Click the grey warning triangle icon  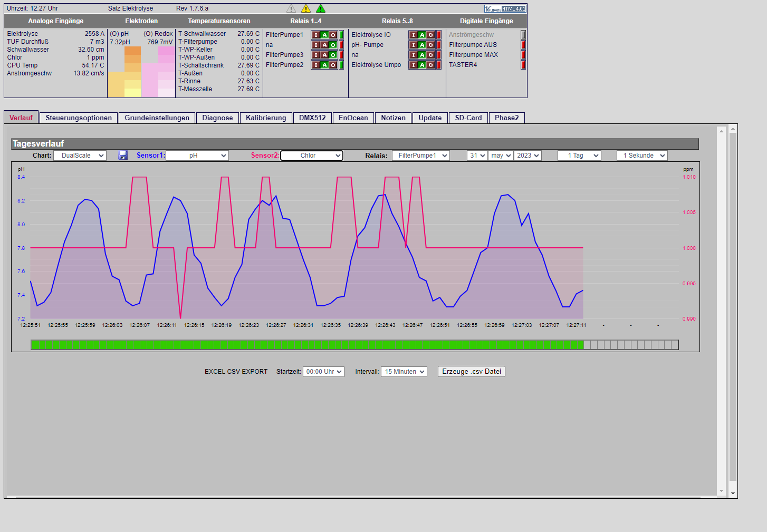click(291, 8)
